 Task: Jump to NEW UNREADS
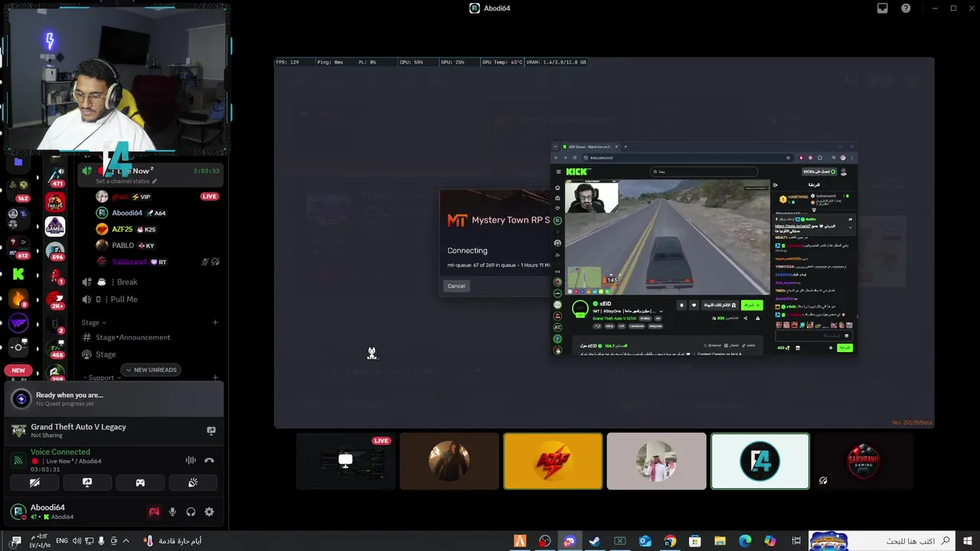click(x=151, y=370)
